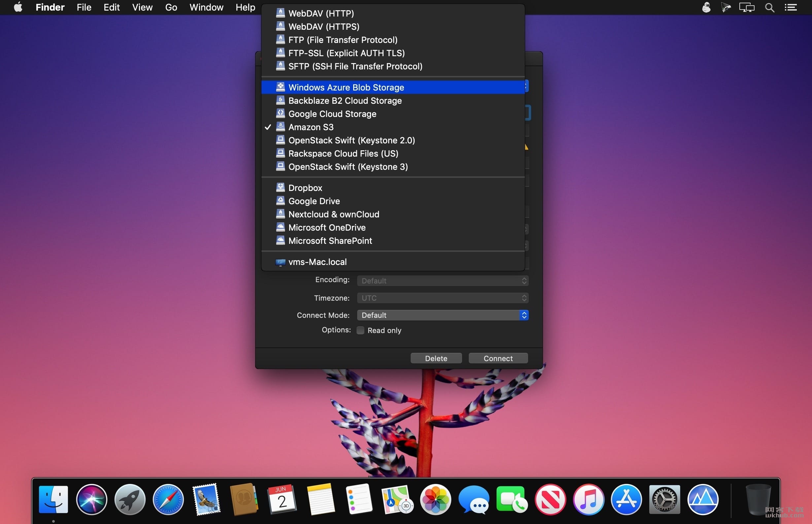Open Calendar showing JUN 2
Screen dimensions: 812x524
tap(282, 499)
